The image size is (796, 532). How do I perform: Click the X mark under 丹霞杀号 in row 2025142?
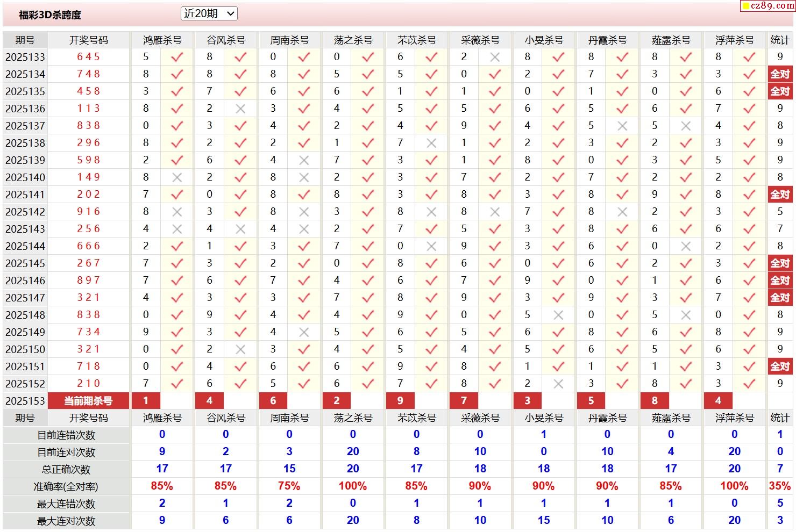click(622, 212)
